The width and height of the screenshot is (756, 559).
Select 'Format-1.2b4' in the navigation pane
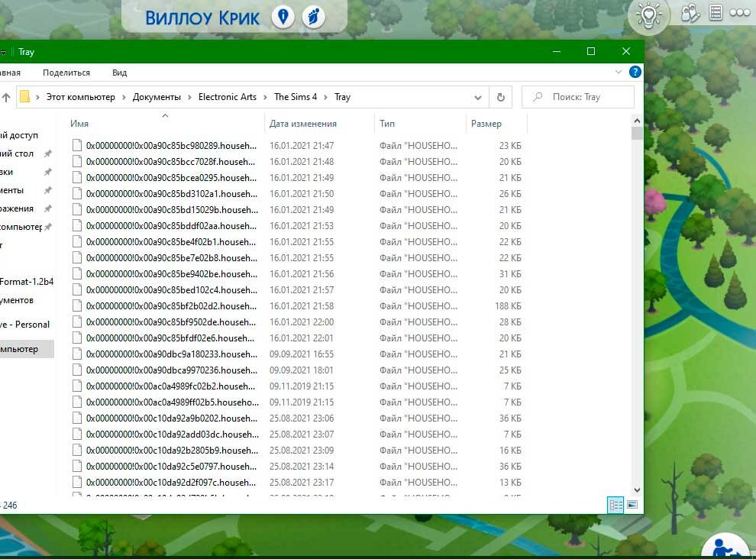tap(27, 282)
